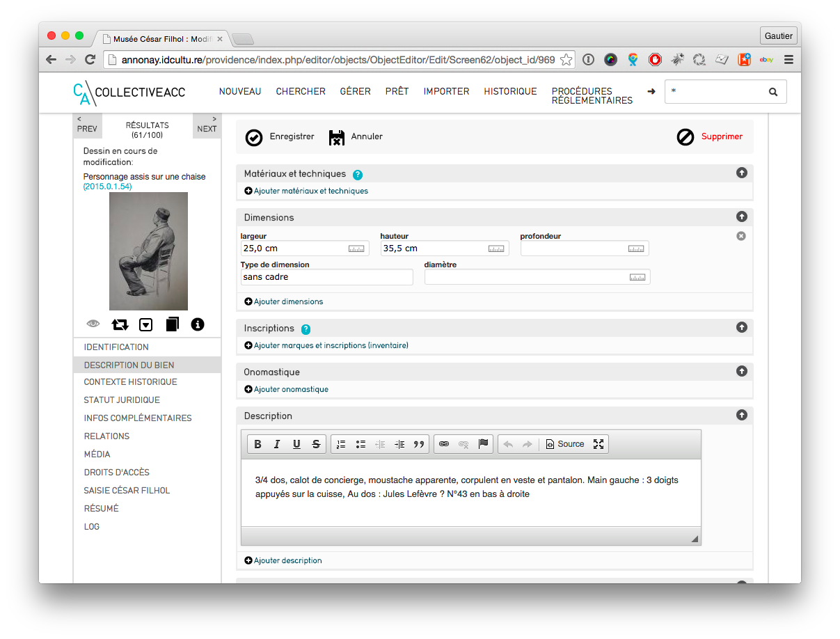This screenshot has height=639, width=840.
Task: Insert a block quote
Action: coord(419,444)
